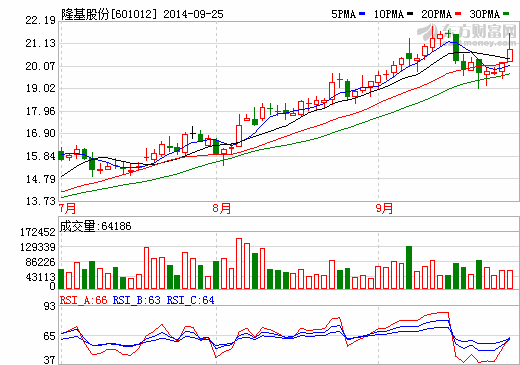
Task: Click the price axis label 17.96
Action: (40, 111)
